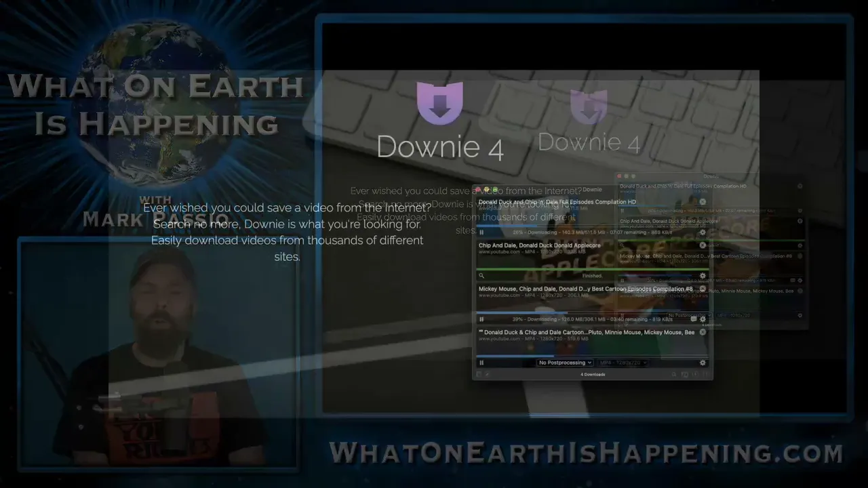Select the 'Donald Duck & Chip and Dale Cartoon' title

pyautogui.click(x=587, y=332)
